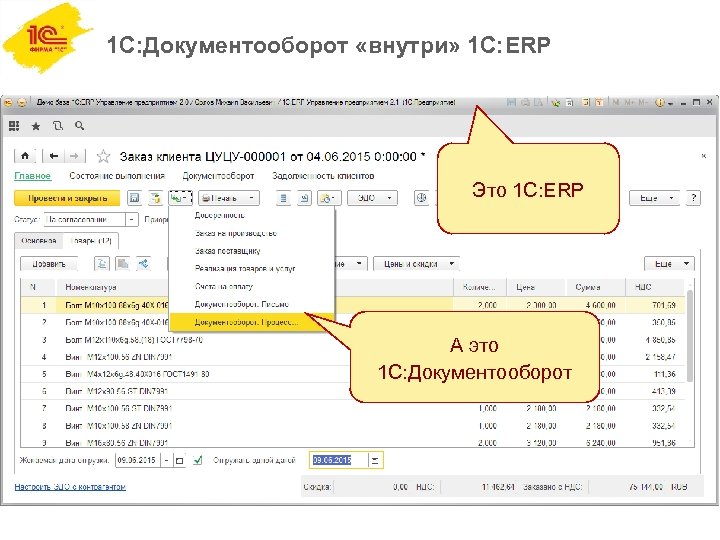The width and height of the screenshot is (720, 540).
Task: Click the document list report icon
Action: 283,198
